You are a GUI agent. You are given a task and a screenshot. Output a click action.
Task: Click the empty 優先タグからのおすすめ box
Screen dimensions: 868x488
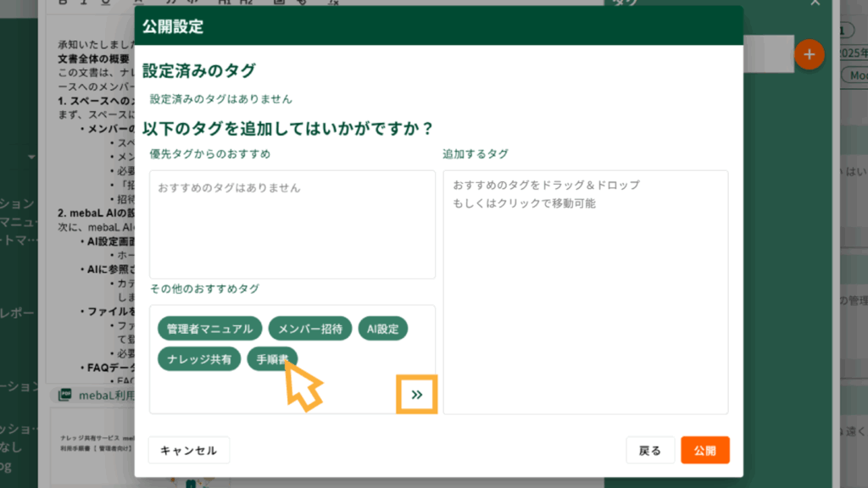292,225
